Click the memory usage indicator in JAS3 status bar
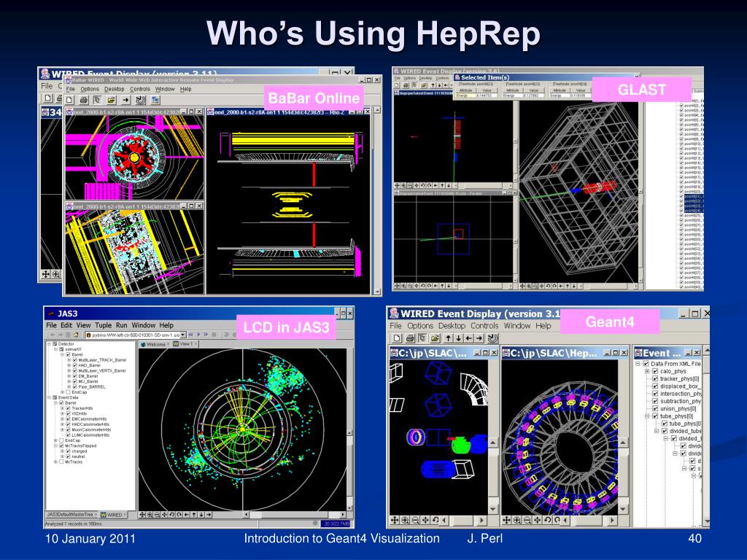747x560 pixels. pyautogui.click(x=336, y=524)
